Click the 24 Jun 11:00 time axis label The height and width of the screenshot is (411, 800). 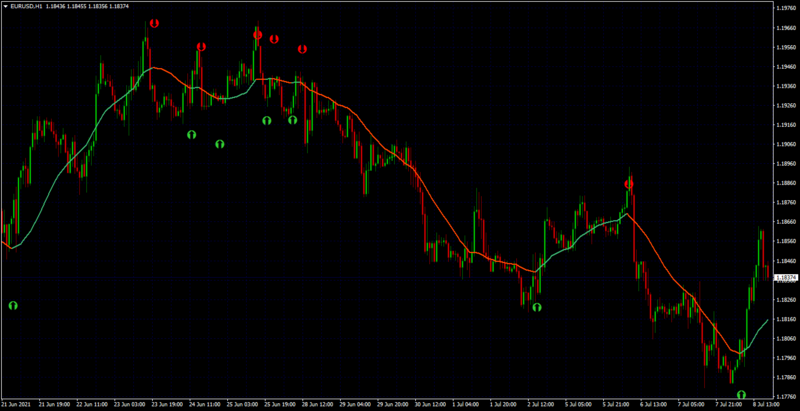tap(205, 405)
